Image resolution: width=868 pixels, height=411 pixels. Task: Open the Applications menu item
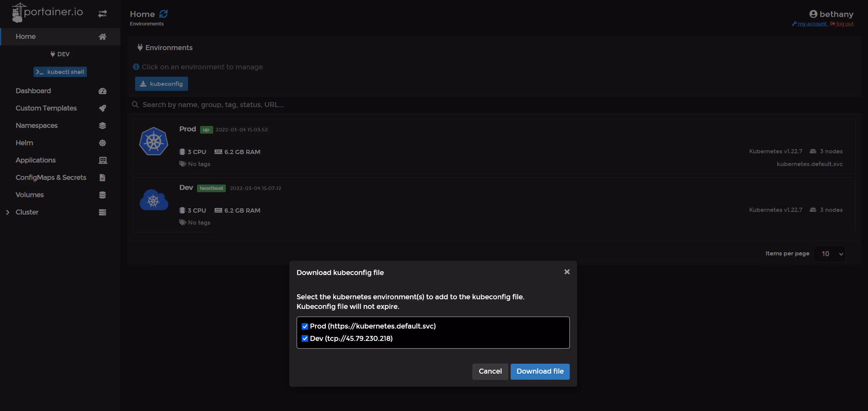pyautogui.click(x=35, y=160)
